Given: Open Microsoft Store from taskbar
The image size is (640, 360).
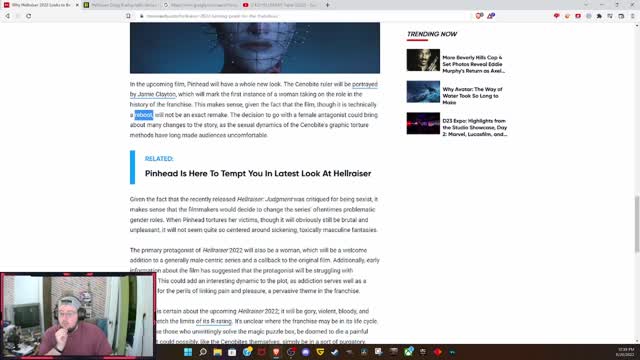Looking at the screenshot, I should point(232,352).
